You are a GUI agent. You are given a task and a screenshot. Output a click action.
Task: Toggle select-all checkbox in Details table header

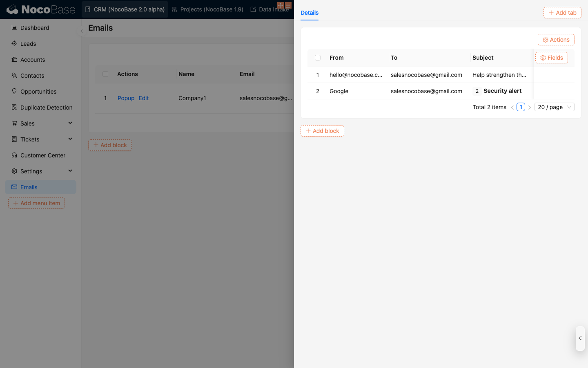click(x=318, y=58)
